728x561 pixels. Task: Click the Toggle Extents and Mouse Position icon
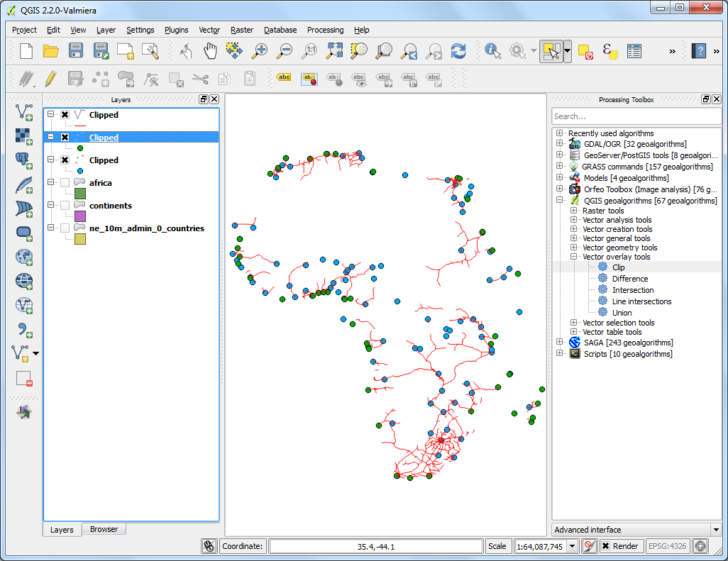point(209,546)
